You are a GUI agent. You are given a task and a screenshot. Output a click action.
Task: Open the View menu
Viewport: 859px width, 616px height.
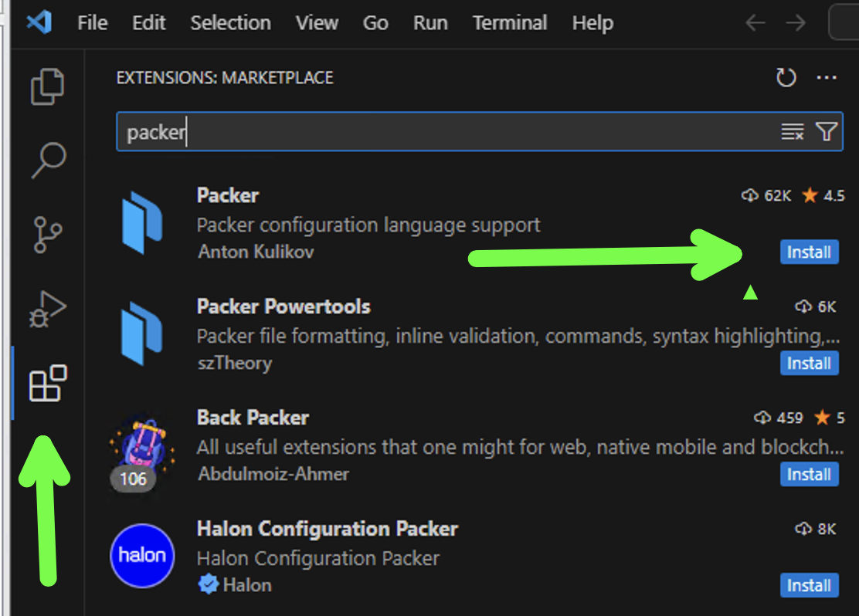pyautogui.click(x=317, y=23)
